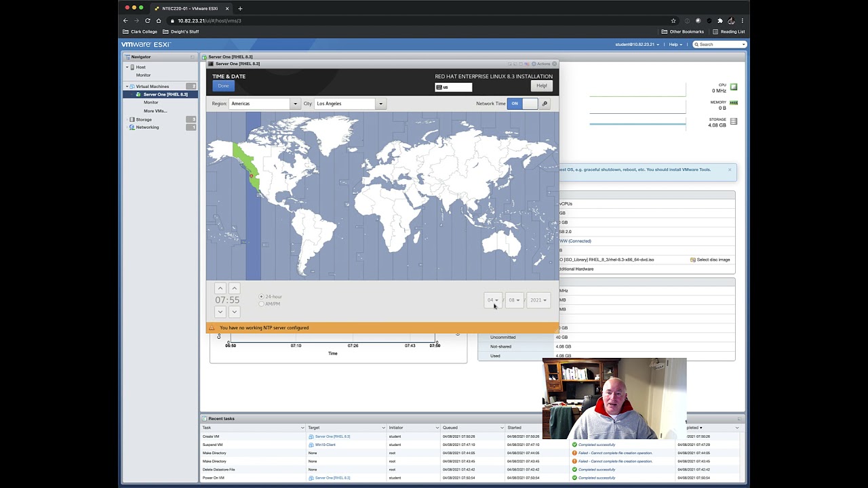Click the ESXi Search field
Viewport: 868px width, 488px height.
pos(719,45)
